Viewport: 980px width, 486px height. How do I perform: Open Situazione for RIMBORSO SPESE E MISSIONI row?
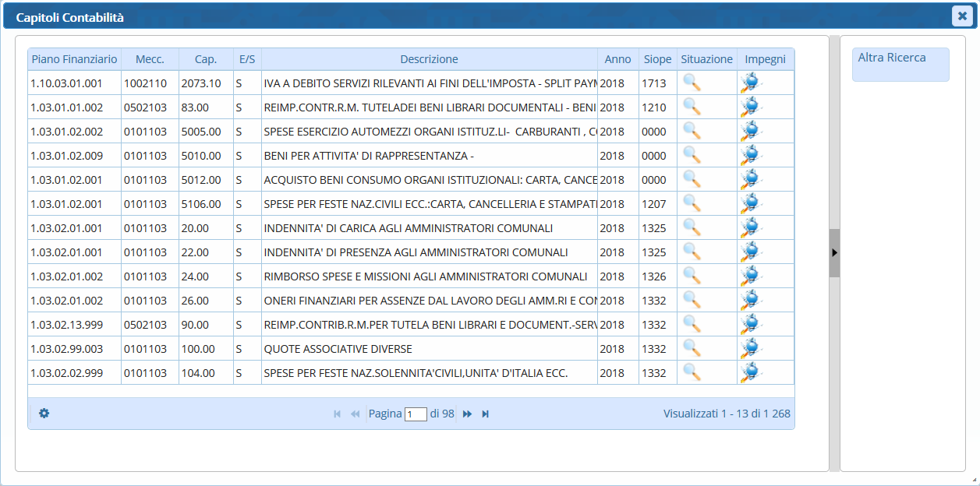[692, 276]
